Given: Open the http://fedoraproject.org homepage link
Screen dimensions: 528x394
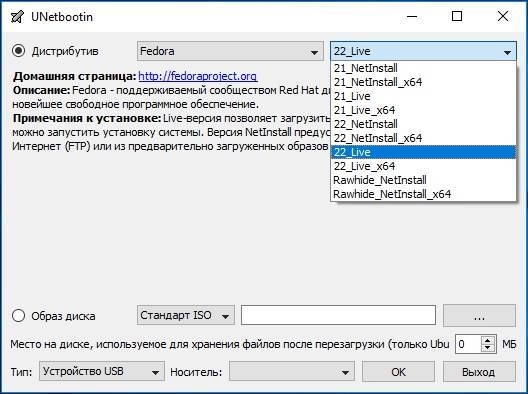Looking at the screenshot, I should tap(198, 76).
